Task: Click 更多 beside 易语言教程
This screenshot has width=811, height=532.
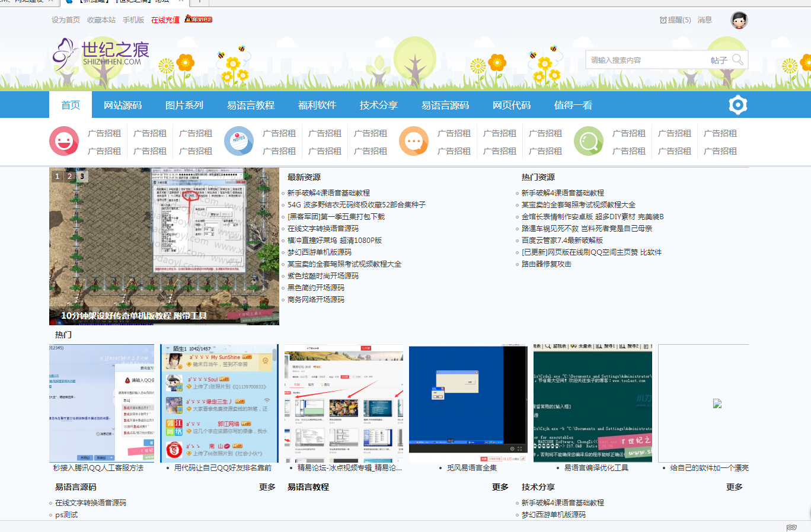Action: point(500,487)
